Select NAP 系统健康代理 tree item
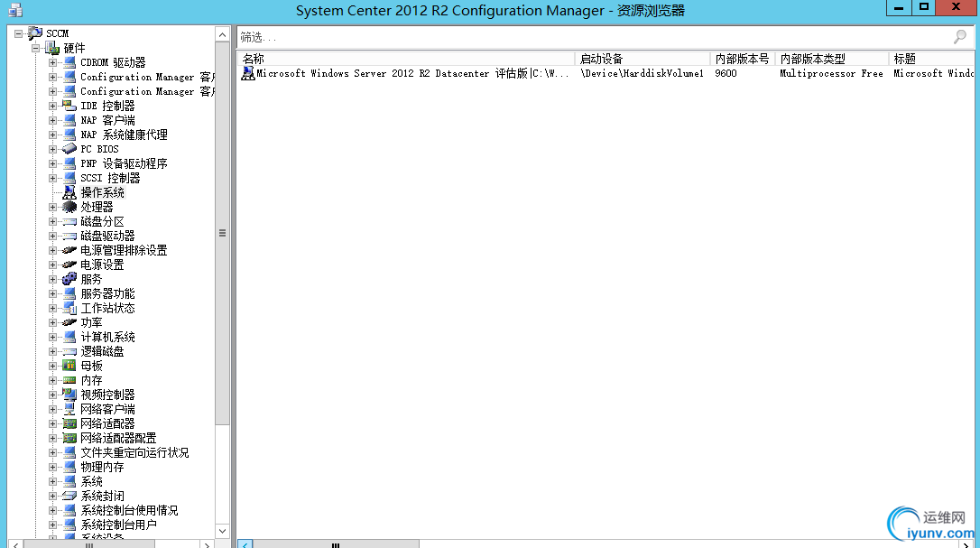 tap(124, 135)
